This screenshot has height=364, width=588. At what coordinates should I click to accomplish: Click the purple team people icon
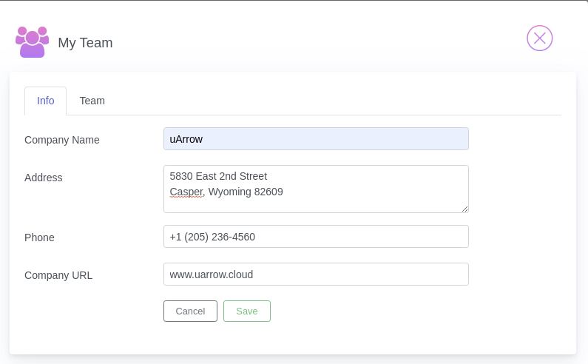(x=33, y=42)
